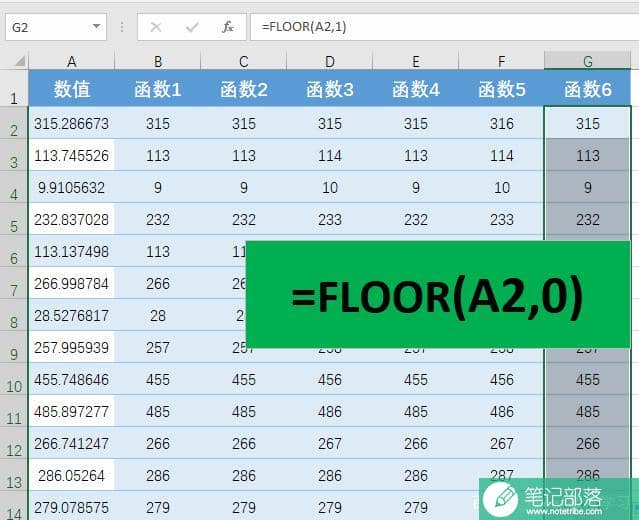Image resolution: width=639 pixels, height=520 pixels.
Task: Click cell containing 266.998784
Action: tap(72, 283)
